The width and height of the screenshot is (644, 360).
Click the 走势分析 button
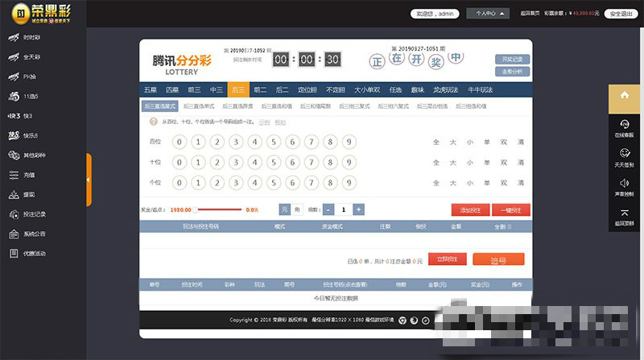pyautogui.click(x=512, y=72)
